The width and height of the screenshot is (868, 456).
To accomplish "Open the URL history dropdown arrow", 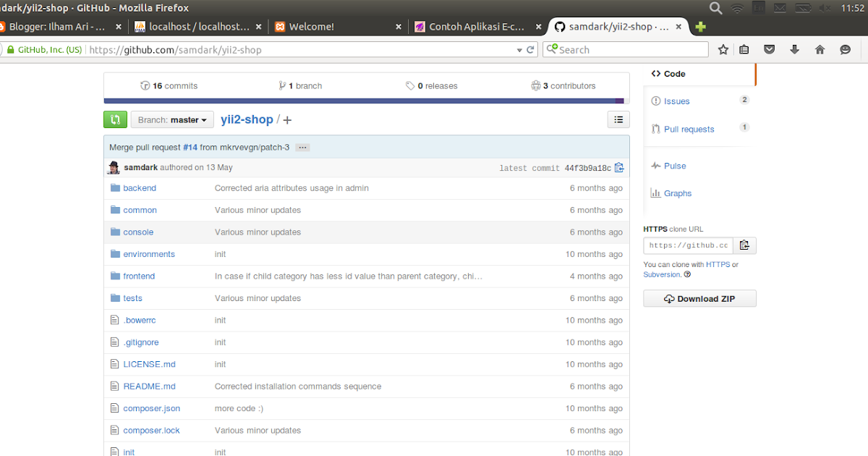I will [x=519, y=50].
